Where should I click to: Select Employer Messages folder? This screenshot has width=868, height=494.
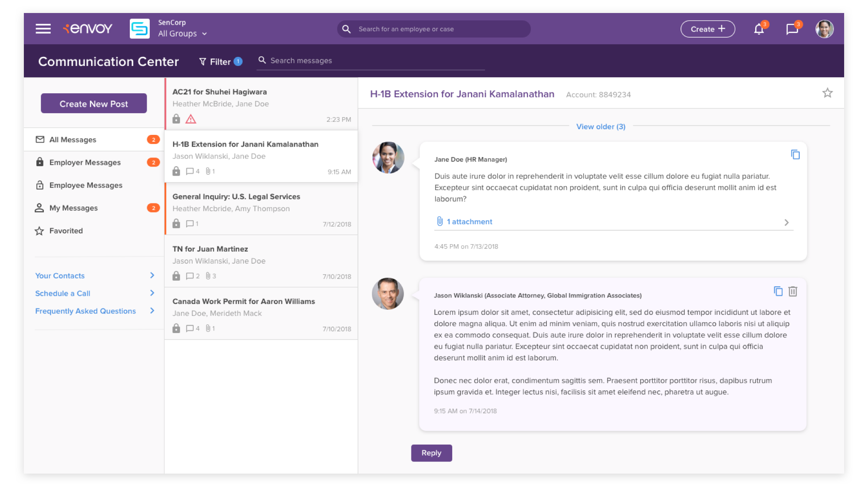click(x=94, y=162)
